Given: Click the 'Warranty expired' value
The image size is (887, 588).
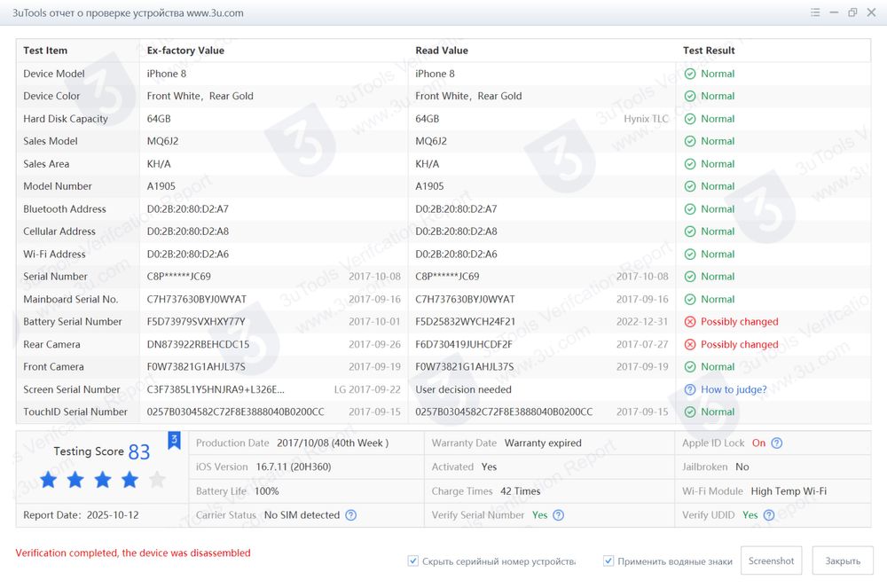Looking at the screenshot, I should point(543,443).
